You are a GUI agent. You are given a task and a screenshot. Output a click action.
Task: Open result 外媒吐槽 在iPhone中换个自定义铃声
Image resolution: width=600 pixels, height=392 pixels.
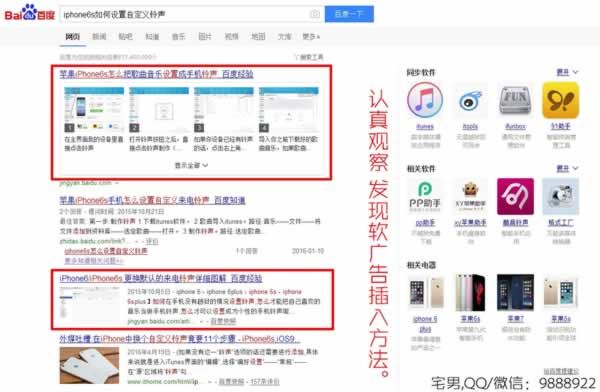179,339
